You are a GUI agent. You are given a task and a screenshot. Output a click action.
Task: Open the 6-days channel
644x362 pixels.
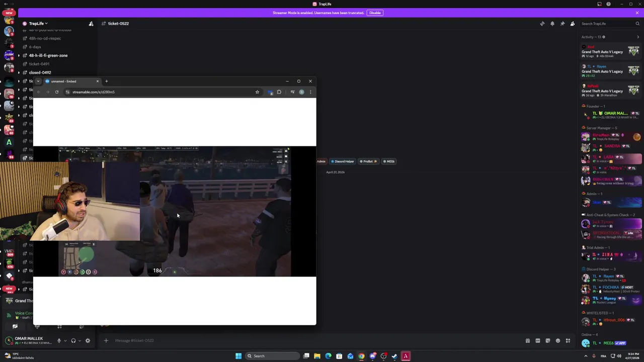point(35,47)
